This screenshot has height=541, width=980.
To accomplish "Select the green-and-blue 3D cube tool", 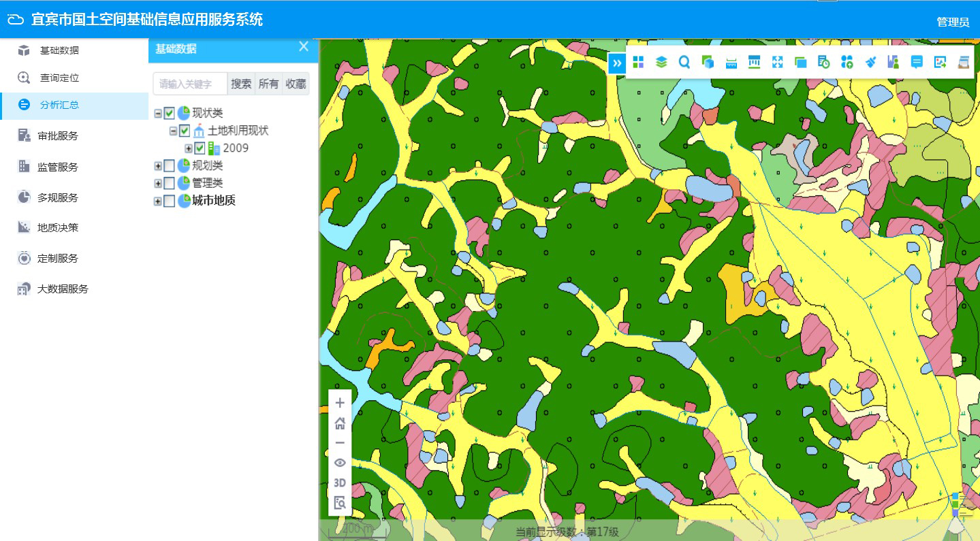I will pyautogui.click(x=708, y=63).
